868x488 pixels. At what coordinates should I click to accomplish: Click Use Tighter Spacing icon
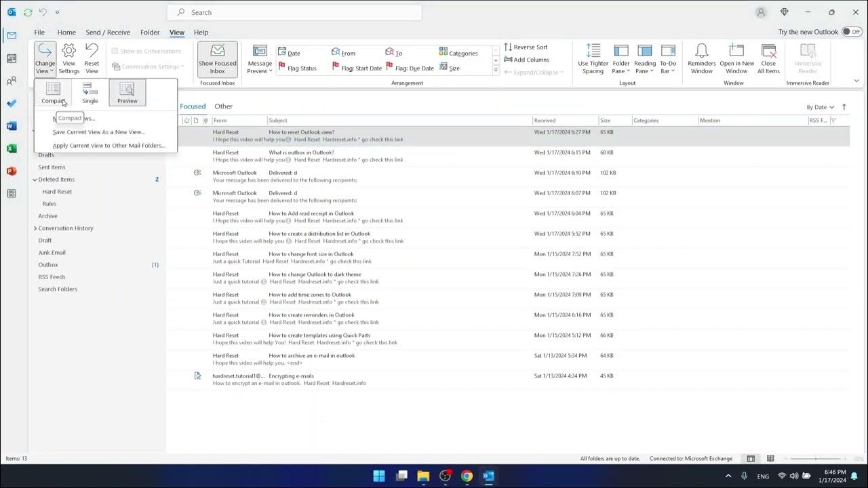pyautogui.click(x=593, y=52)
